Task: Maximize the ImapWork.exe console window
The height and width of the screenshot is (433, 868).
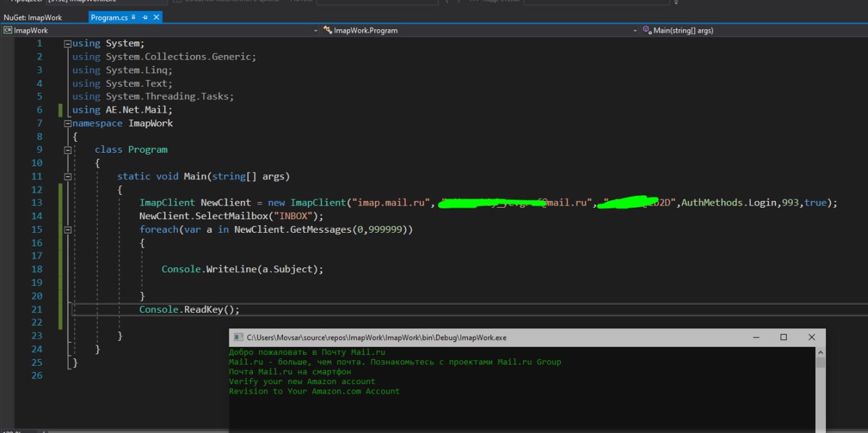Action: [x=783, y=337]
